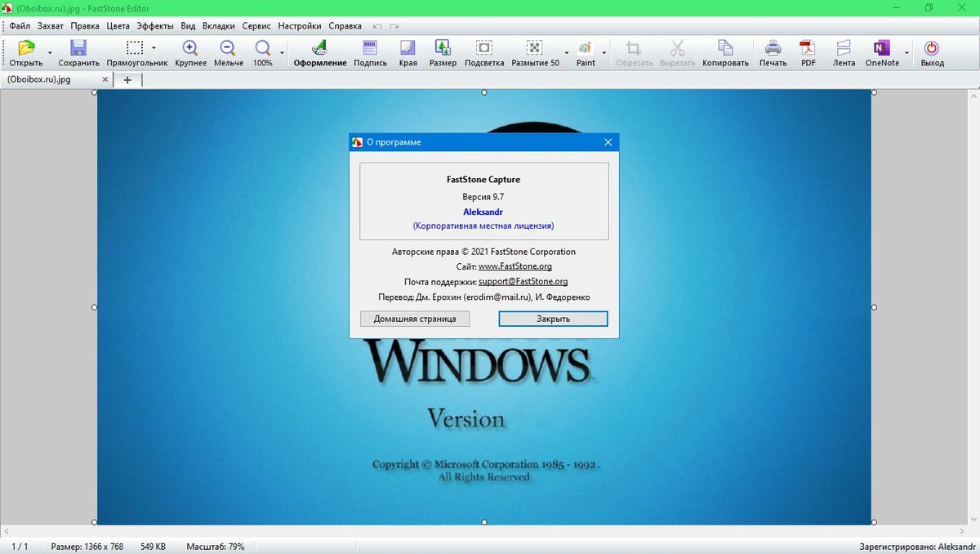Screen dimensions: 980x554
Task: Open the Вид menu
Action: pyautogui.click(x=188, y=26)
